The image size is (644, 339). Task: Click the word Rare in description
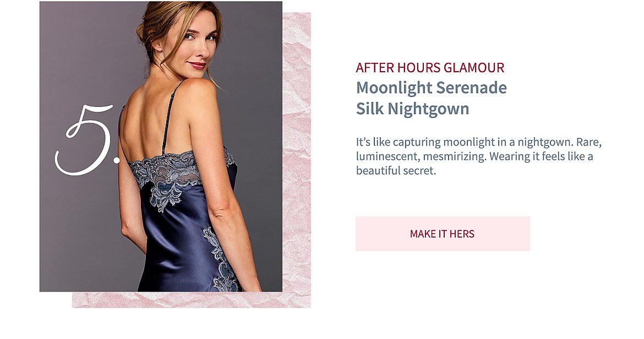pyautogui.click(x=588, y=142)
